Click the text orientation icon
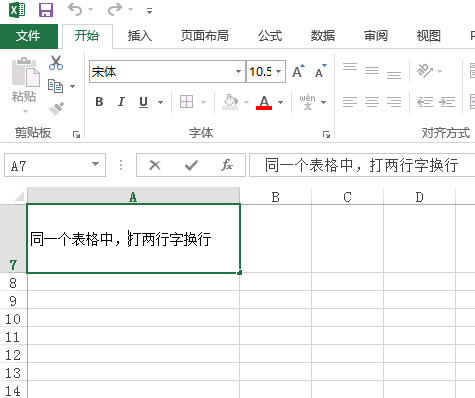Viewport: 475px width, 398px height. point(425,71)
